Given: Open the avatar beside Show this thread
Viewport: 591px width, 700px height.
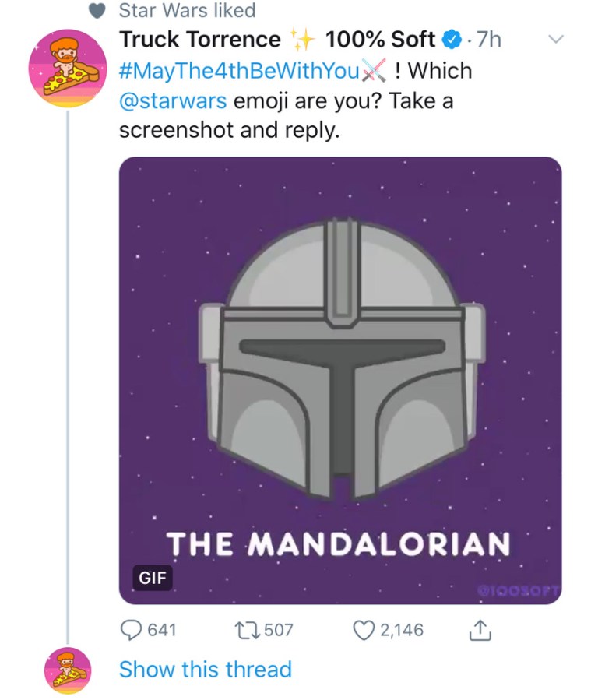Looking at the screenshot, I should click(69, 669).
